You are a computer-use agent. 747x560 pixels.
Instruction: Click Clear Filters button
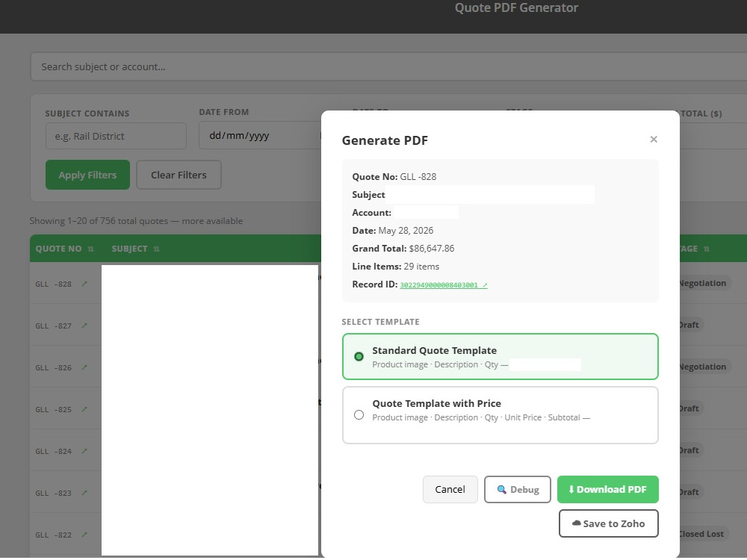[179, 175]
